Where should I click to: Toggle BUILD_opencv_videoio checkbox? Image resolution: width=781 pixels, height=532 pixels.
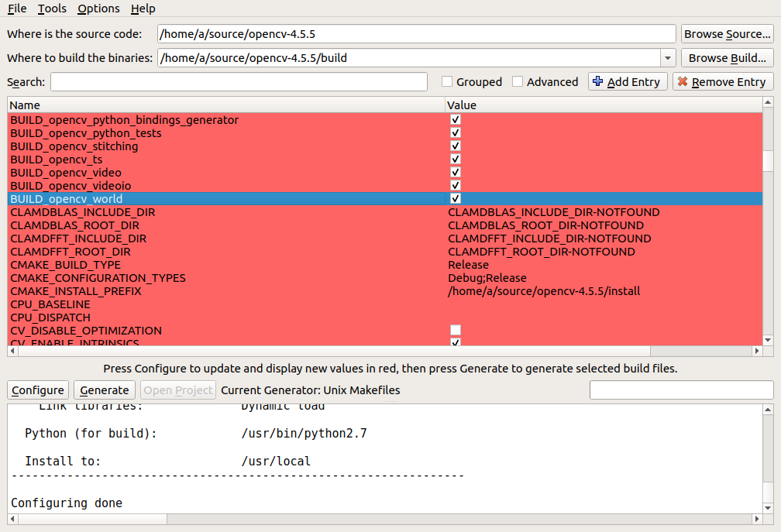click(x=456, y=185)
